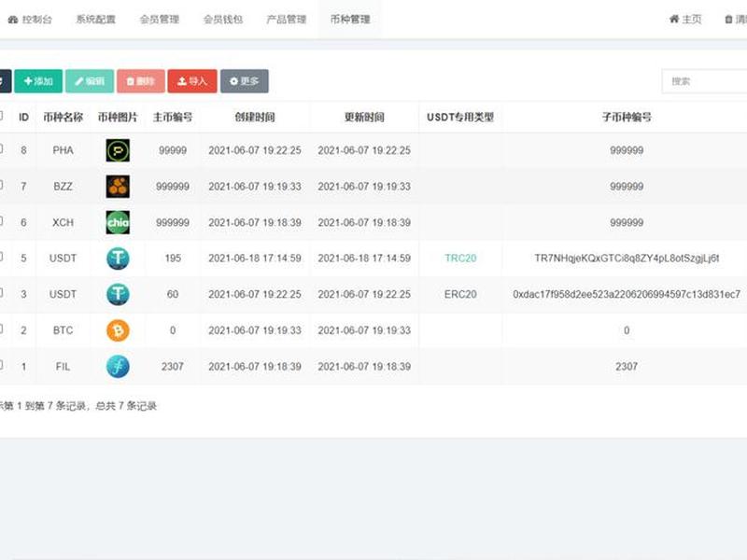Open the BZZ coin image
This screenshot has height=560, width=747.
pyautogui.click(x=118, y=186)
